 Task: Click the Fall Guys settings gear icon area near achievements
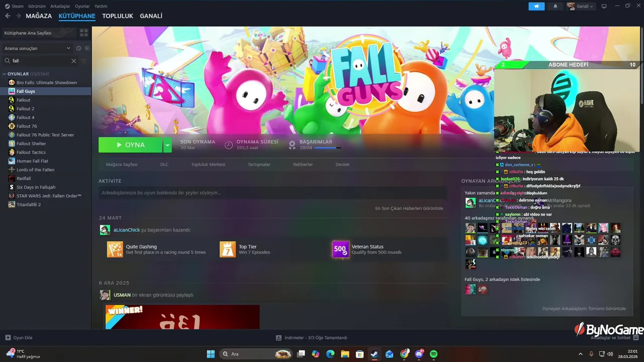pos(292,145)
